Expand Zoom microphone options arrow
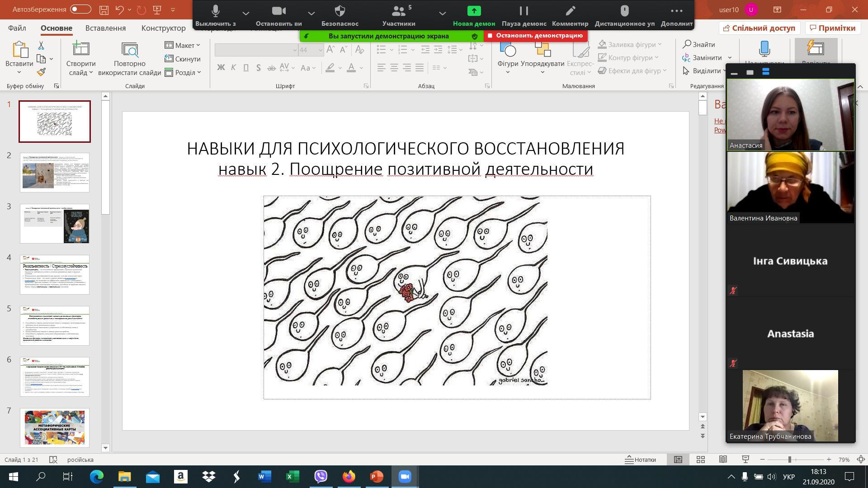This screenshot has width=868, height=488. pyautogui.click(x=245, y=13)
